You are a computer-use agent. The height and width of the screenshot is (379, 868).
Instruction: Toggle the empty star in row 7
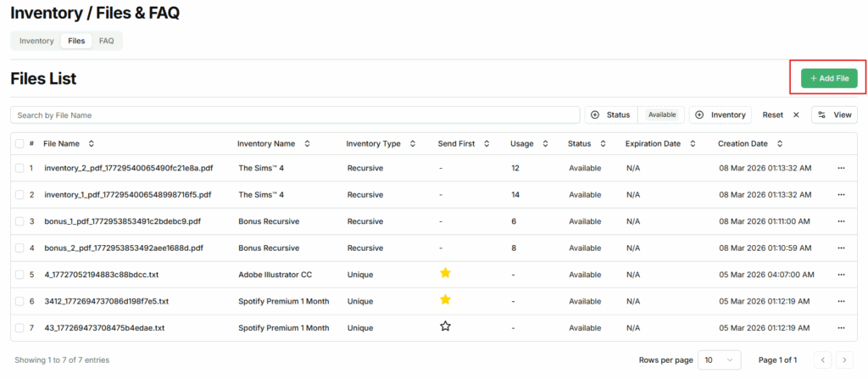[445, 326]
